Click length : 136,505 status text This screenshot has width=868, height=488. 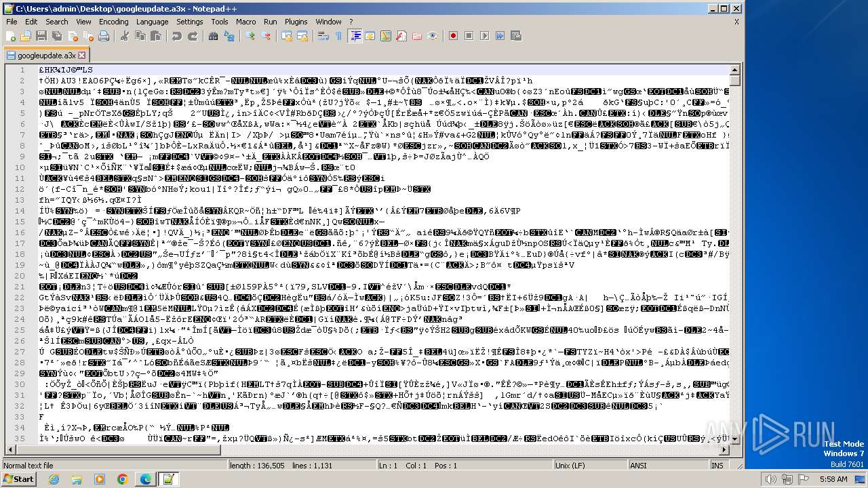[x=258, y=466]
